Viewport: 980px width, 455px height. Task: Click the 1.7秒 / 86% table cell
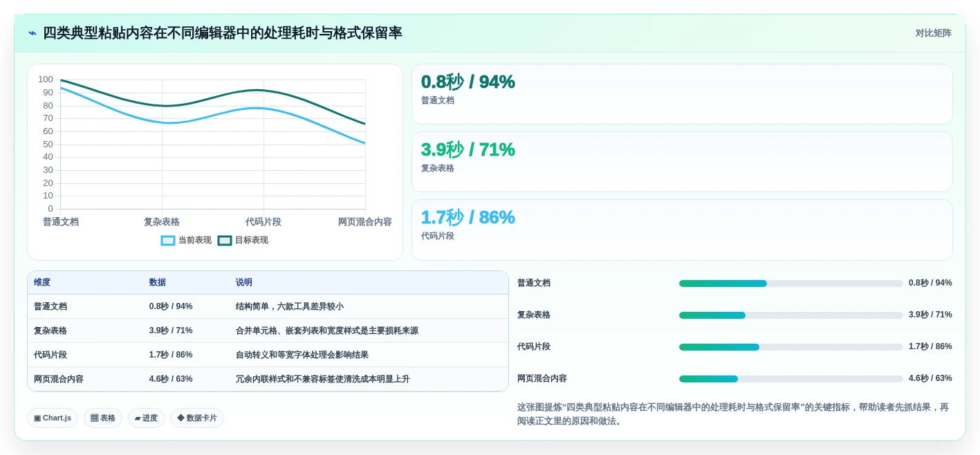tap(171, 355)
